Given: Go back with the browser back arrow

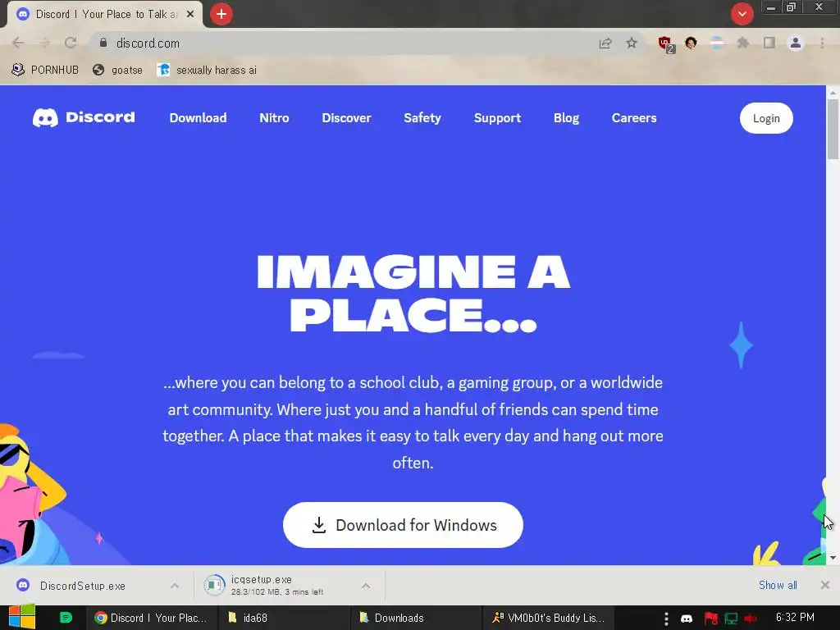Looking at the screenshot, I should tap(18, 43).
